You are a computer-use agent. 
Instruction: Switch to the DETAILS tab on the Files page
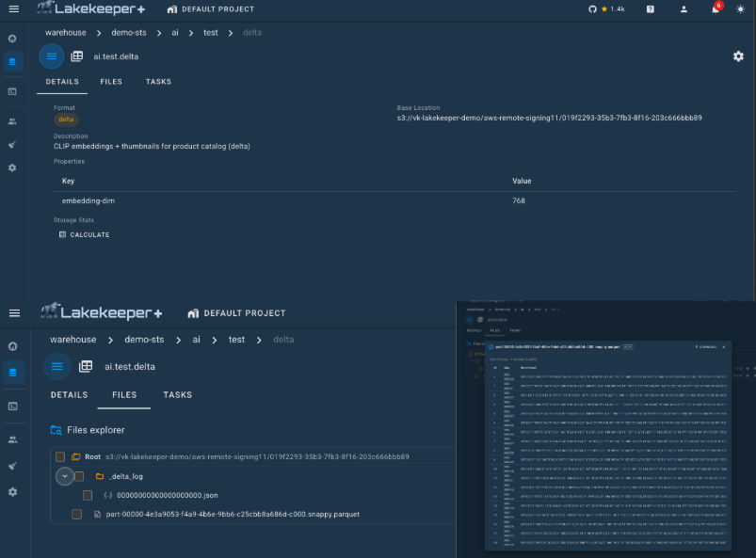70,395
